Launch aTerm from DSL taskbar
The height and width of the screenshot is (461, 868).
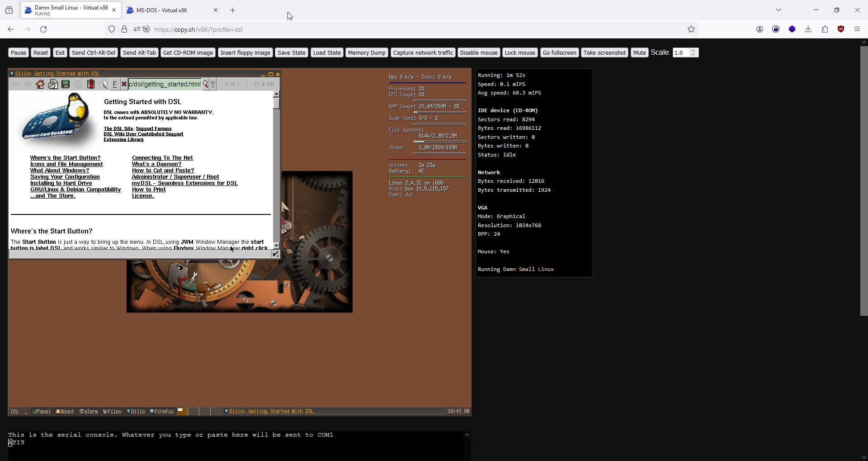89,411
